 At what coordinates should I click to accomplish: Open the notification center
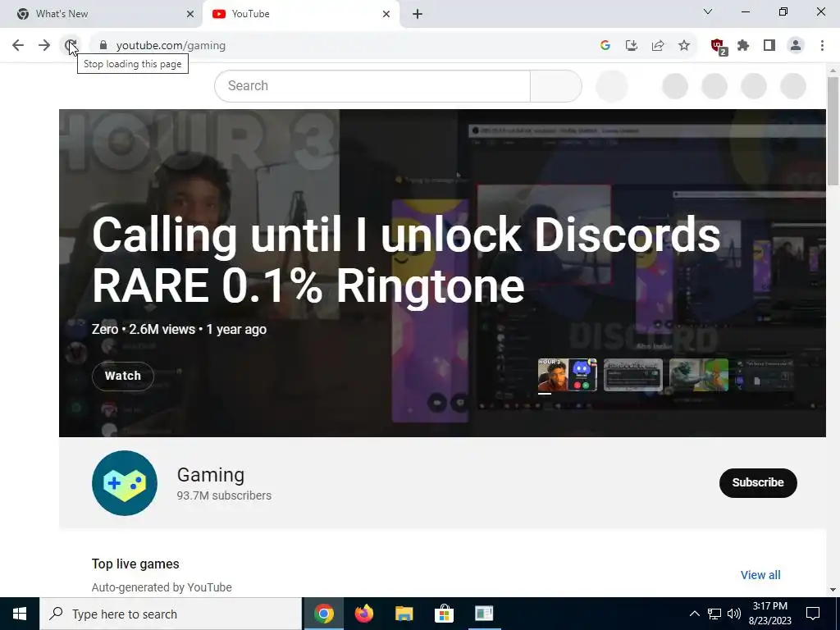click(813, 614)
